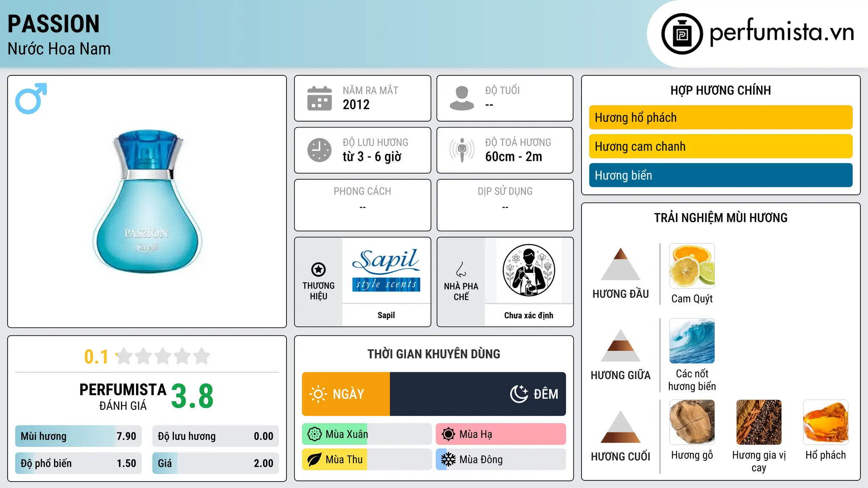
Task: Click the từ 3 - 6 giờ longevity value
Action: click(x=372, y=157)
